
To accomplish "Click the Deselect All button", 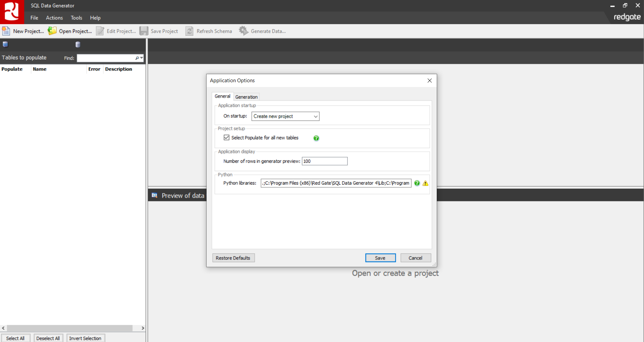I will point(48,338).
